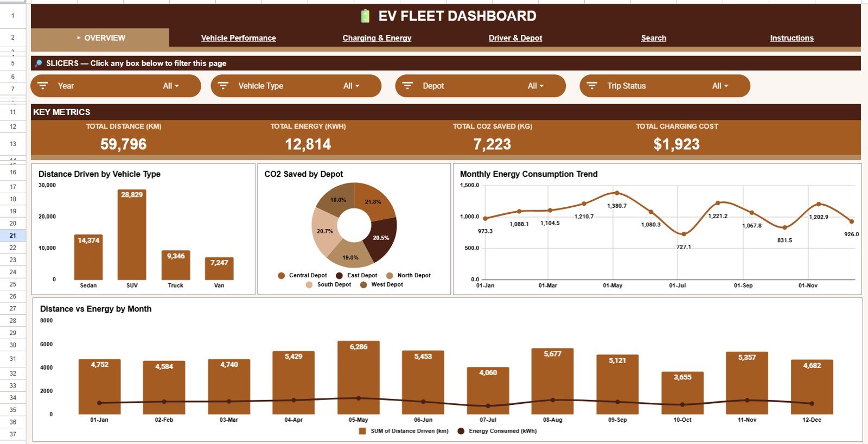This screenshot has height=444, width=868.
Task: Click the South Depot legend color dot
Action: [309, 285]
